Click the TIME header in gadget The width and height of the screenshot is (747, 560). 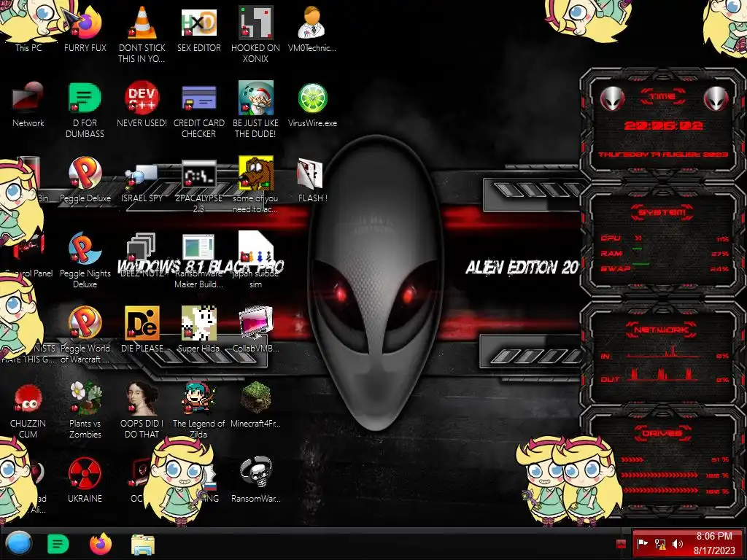(x=662, y=97)
